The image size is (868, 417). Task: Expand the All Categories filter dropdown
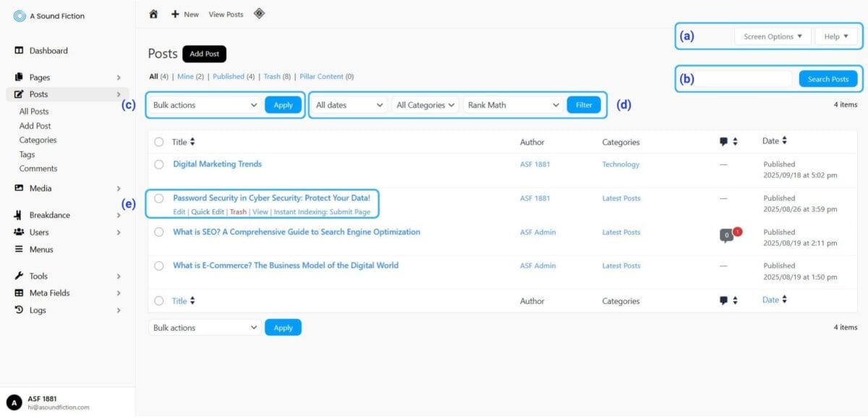tap(426, 105)
